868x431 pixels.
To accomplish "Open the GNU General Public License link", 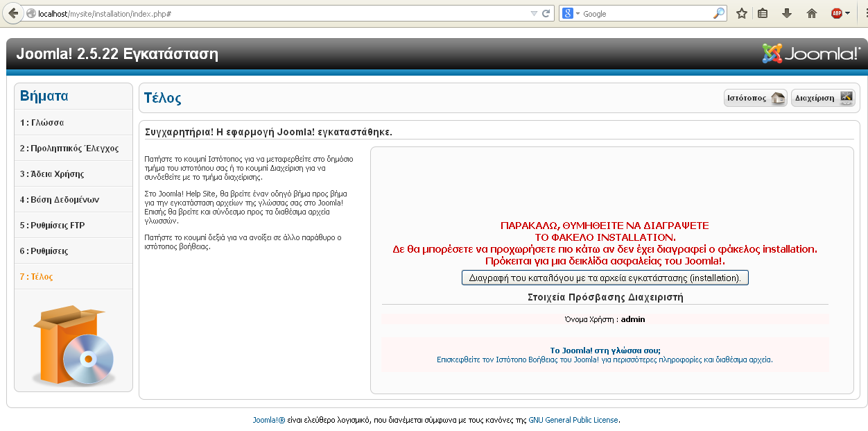I will pyautogui.click(x=573, y=420).
